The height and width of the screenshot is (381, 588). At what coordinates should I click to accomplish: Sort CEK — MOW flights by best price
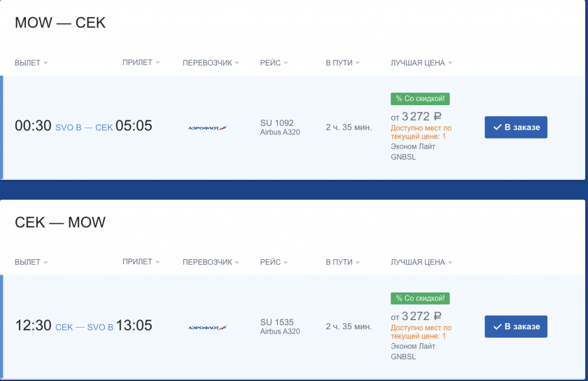click(421, 263)
